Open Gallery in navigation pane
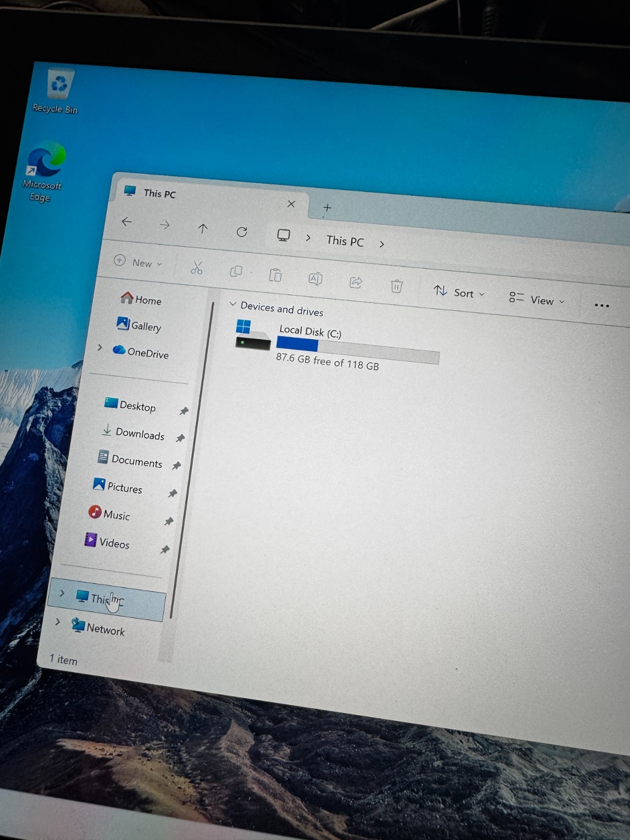The image size is (630, 840). click(x=139, y=325)
